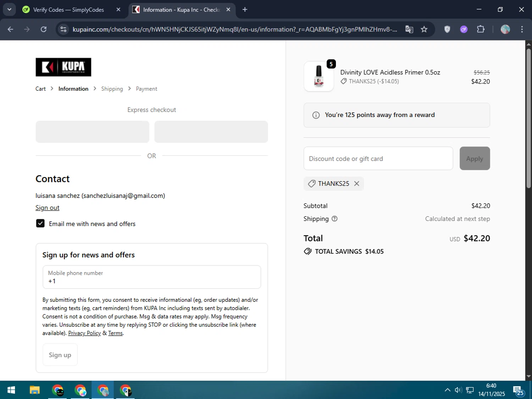Screen dimensions: 532x399
Task: Click the Discount code or gift card field
Action: point(378,159)
